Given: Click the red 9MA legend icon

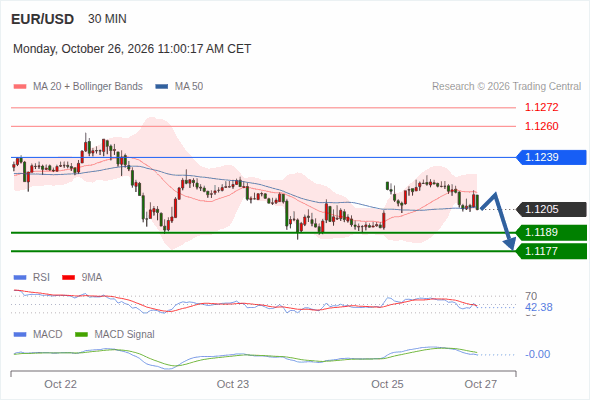Looking at the screenshot, I should pos(68,278).
